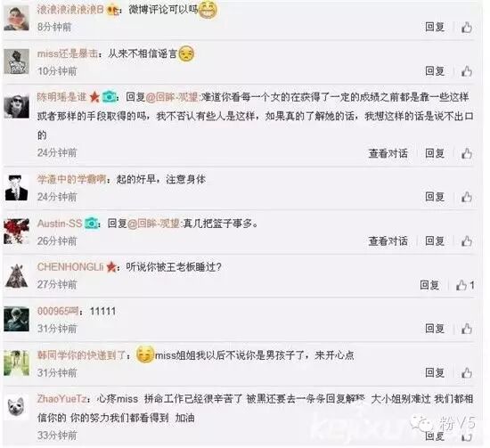Like the comment by miss还是暴击

(x=467, y=71)
